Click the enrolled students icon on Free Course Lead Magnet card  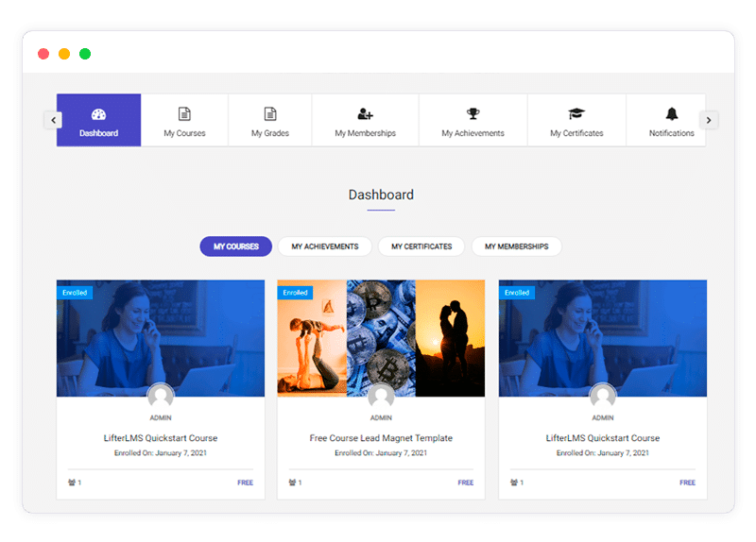tap(292, 483)
